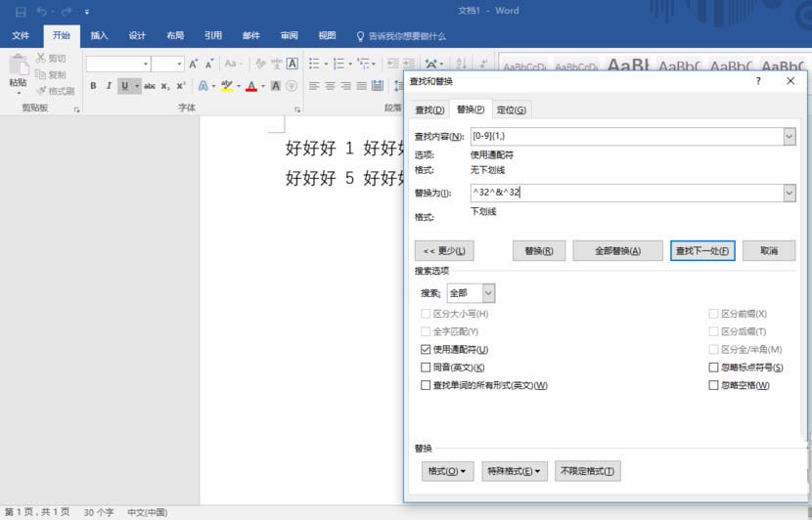Click the Multilevel List icon
This screenshot has width=812, height=520.
(x=364, y=64)
